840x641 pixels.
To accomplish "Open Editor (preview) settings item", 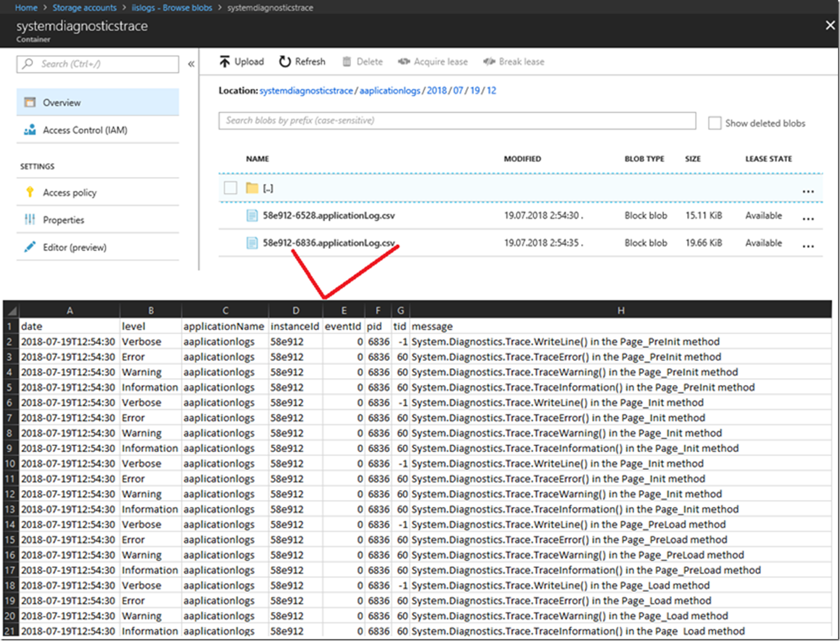I will pyautogui.click(x=98, y=247).
